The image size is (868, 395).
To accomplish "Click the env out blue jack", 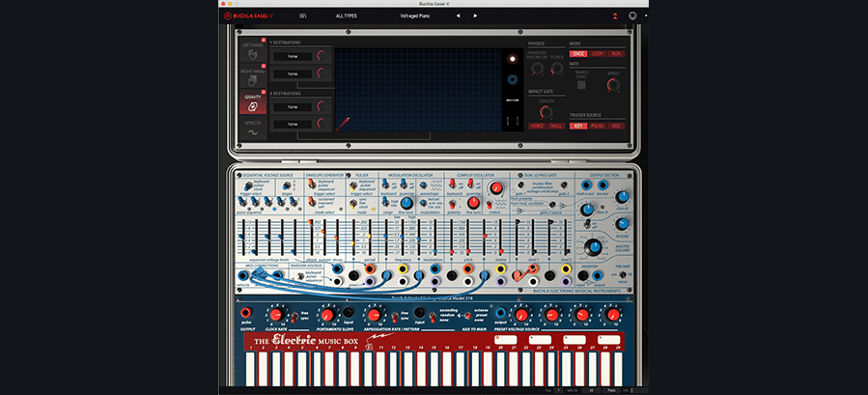I will [x=602, y=185].
